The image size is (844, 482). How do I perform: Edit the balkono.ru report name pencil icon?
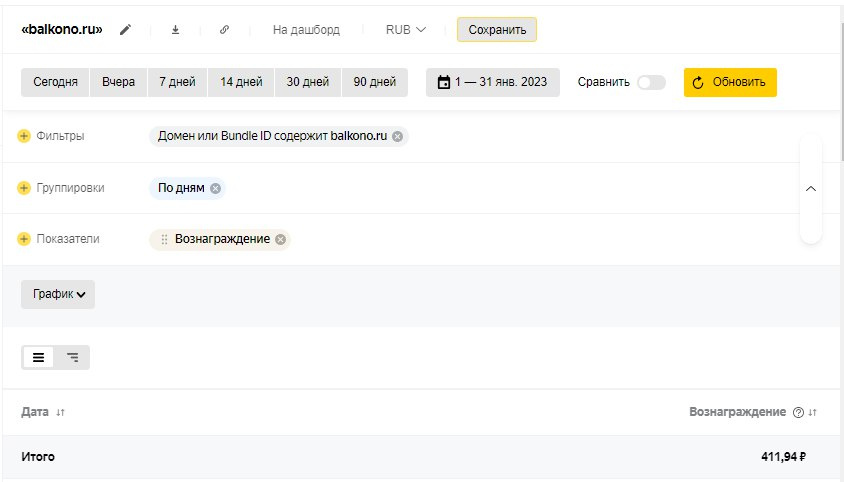[x=125, y=30]
